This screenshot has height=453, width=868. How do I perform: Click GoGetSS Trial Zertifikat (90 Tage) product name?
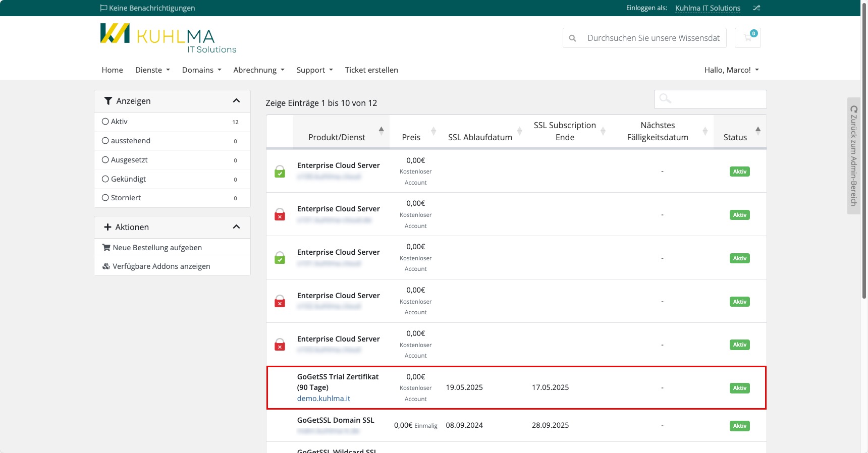click(x=338, y=382)
